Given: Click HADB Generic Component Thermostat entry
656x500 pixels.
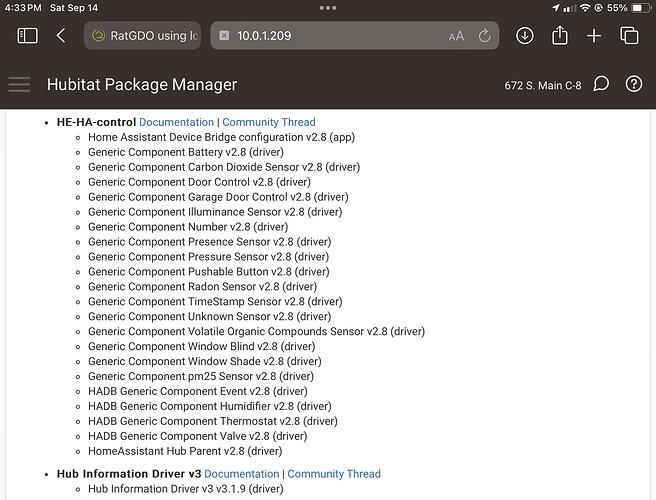Looking at the screenshot, I should point(213,421).
